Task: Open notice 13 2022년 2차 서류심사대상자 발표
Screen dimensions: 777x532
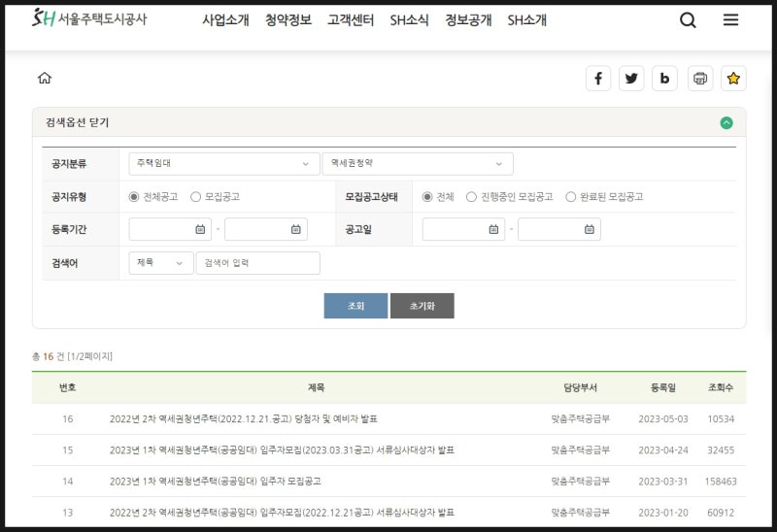Action: (x=282, y=513)
